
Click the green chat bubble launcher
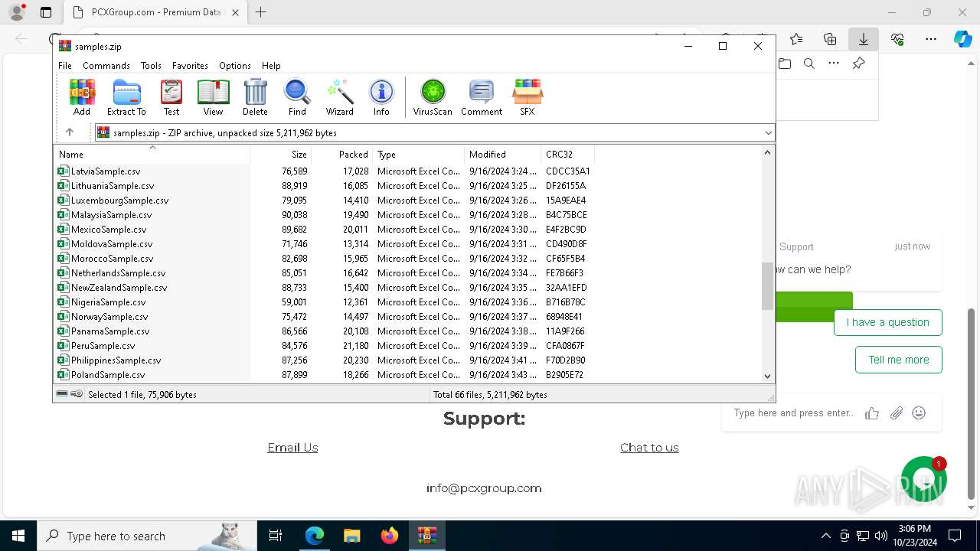924,479
